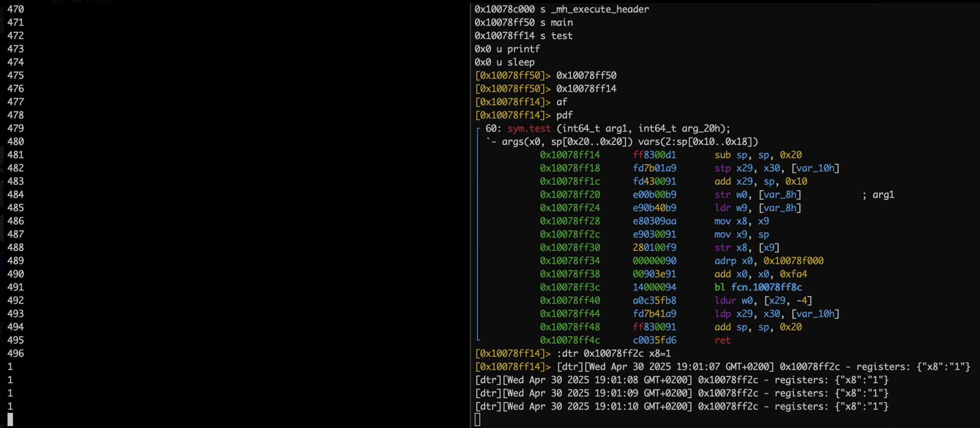Viewport: 980px width, 428px height.
Task: Click the ':dtr 0x10078ff2c x8=1' command
Action: click(613, 354)
